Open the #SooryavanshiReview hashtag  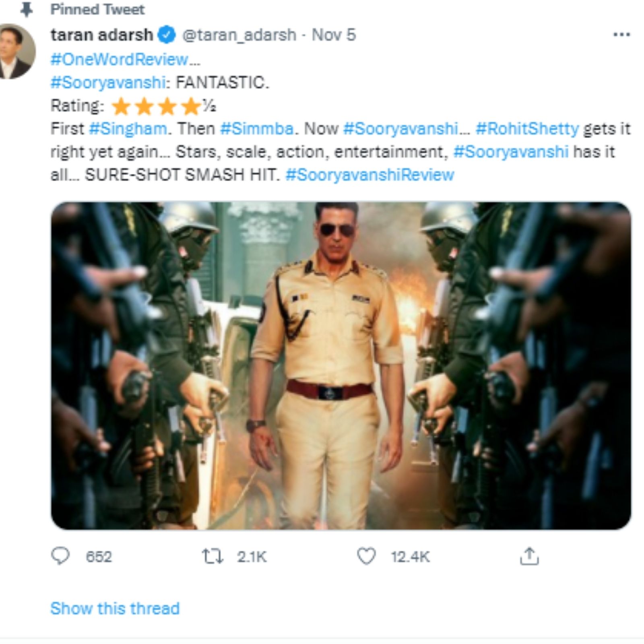[369, 175]
